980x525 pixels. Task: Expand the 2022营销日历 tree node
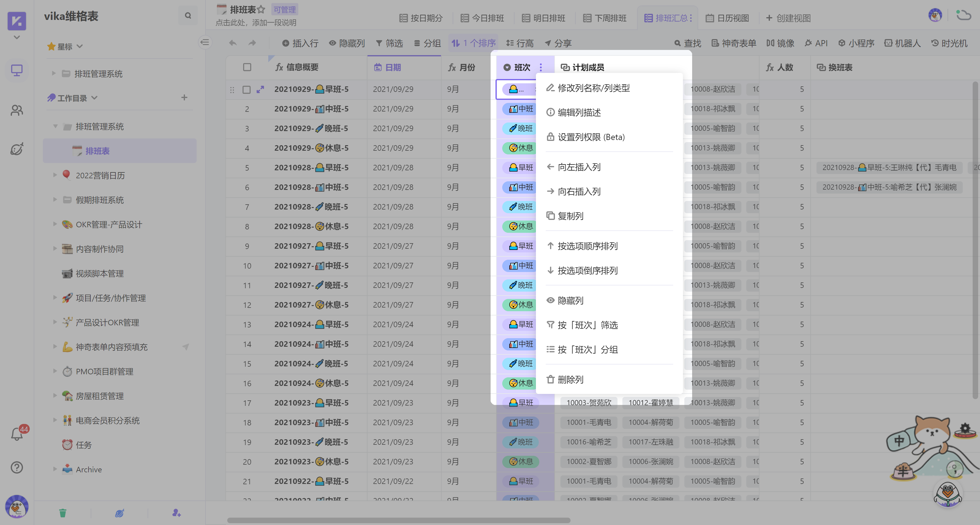coord(55,175)
